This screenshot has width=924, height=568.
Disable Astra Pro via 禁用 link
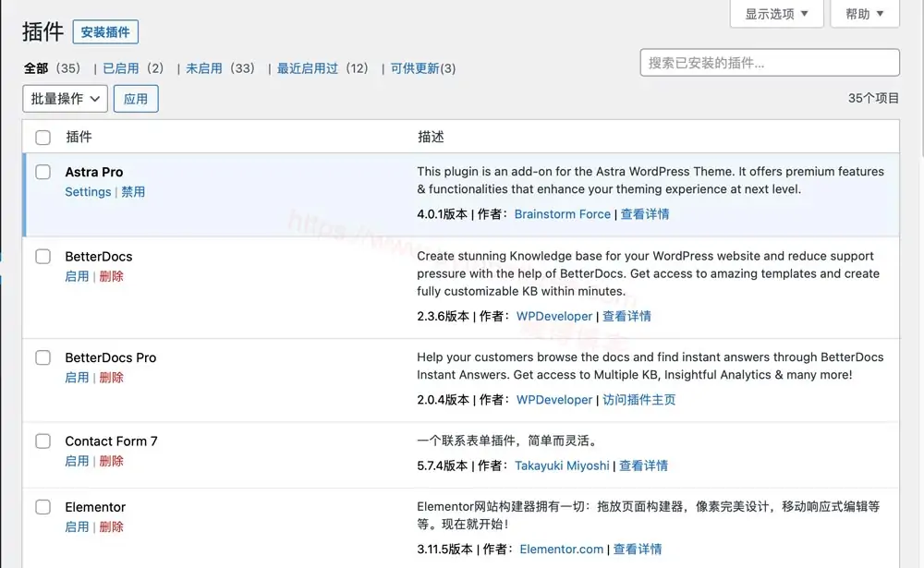coord(132,191)
